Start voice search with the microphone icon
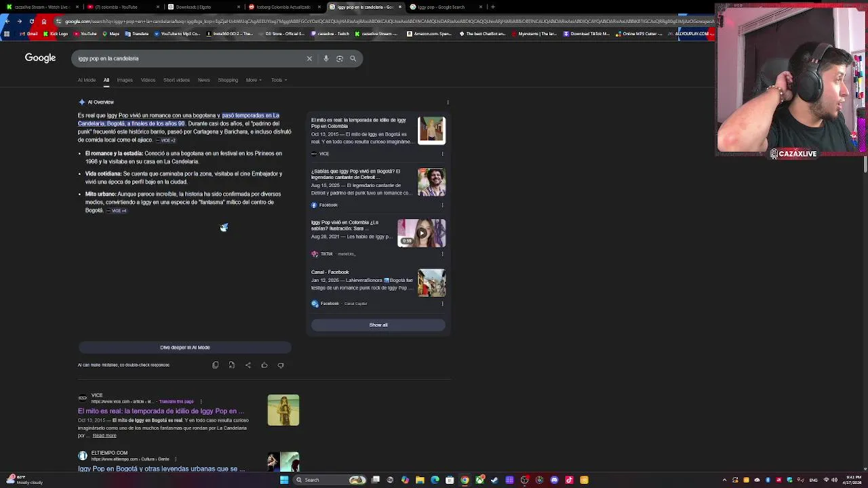868x488 pixels. 326,58
